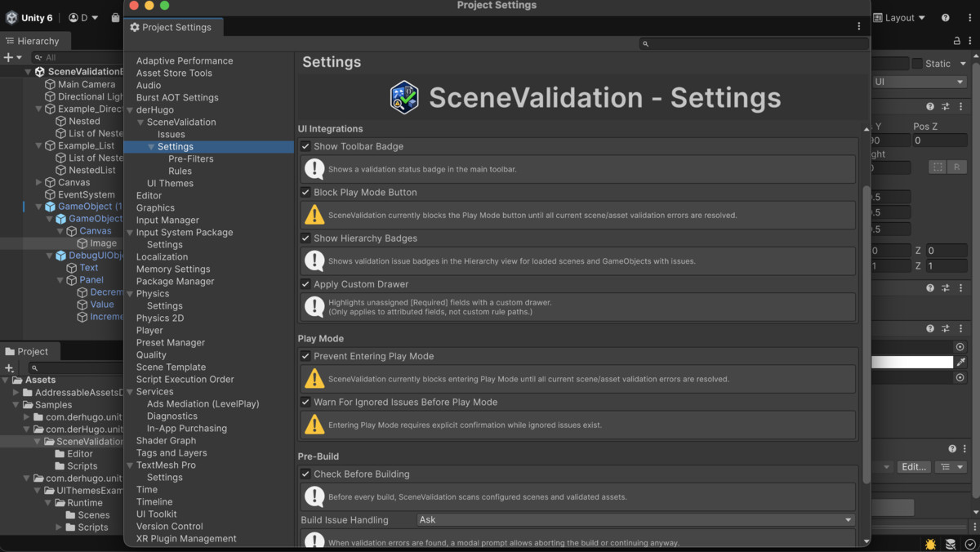Click the color eyedropper icon in the Inspector

[x=961, y=362]
